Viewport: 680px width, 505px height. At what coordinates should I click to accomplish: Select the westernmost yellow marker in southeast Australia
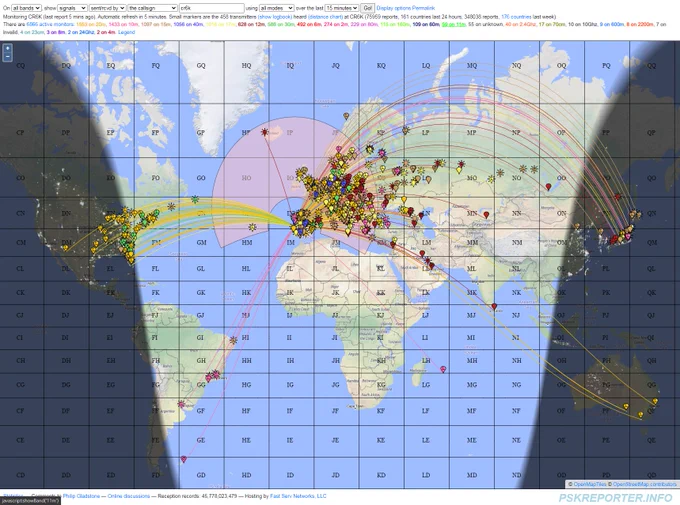pos(626,406)
